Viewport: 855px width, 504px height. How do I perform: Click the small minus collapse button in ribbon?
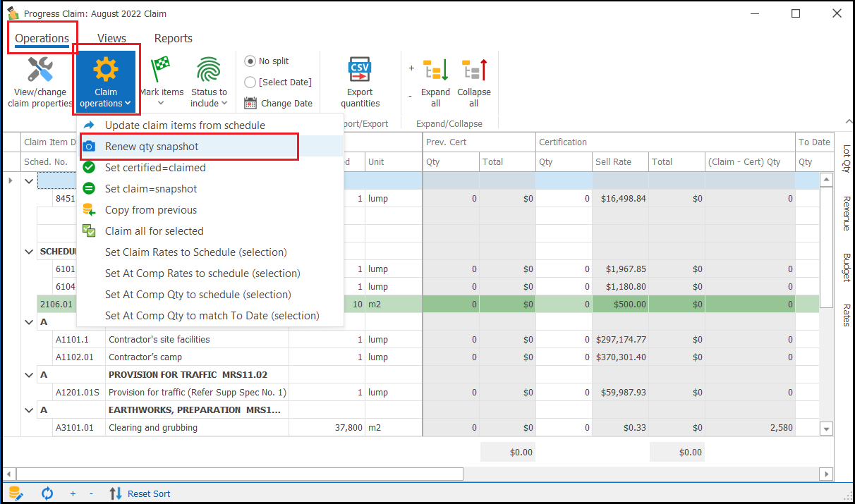(x=411, y=95)
